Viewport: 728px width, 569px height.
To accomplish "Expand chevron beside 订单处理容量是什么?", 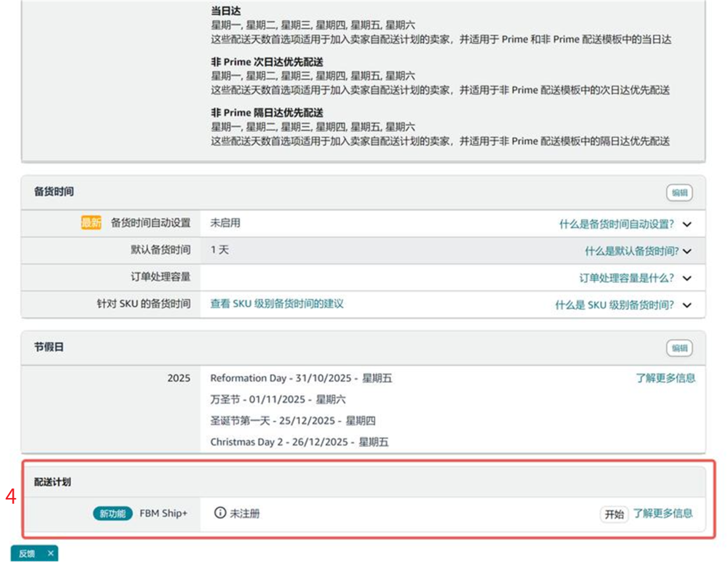I will [x=687, y=278].
